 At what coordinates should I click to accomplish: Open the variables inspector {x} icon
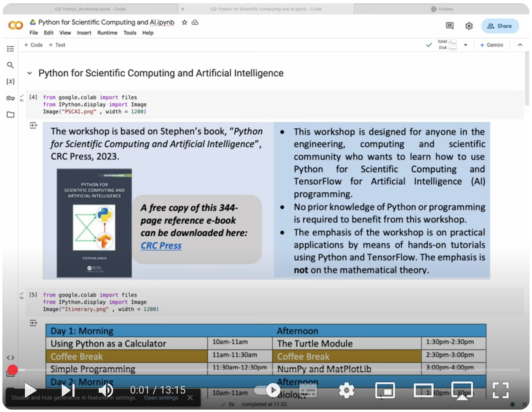point(10,82)
